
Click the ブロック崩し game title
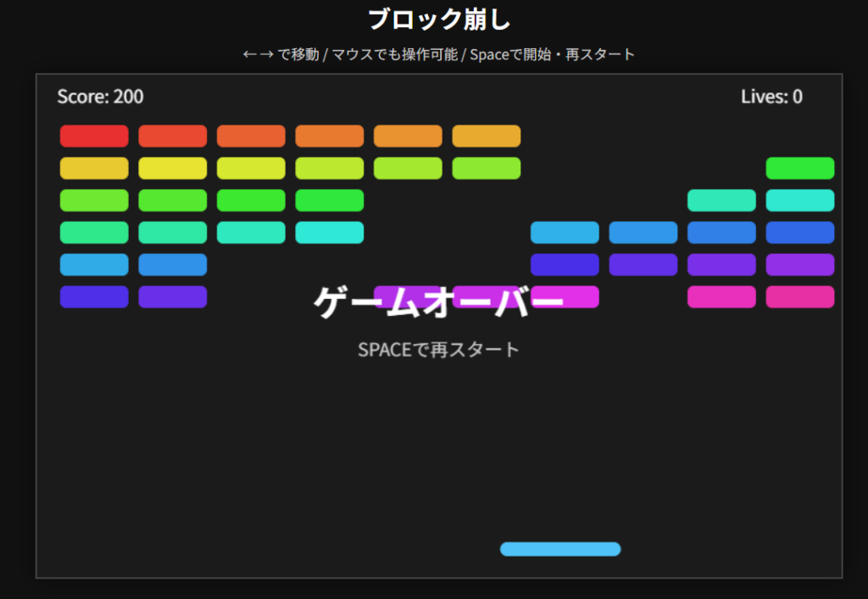pyautogui.click(x=439, y=19)
